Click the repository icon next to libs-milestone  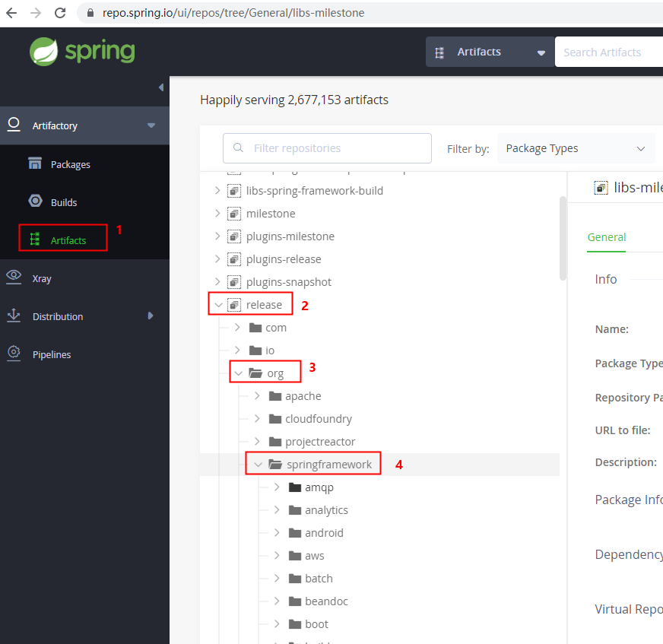pos(601,187)
